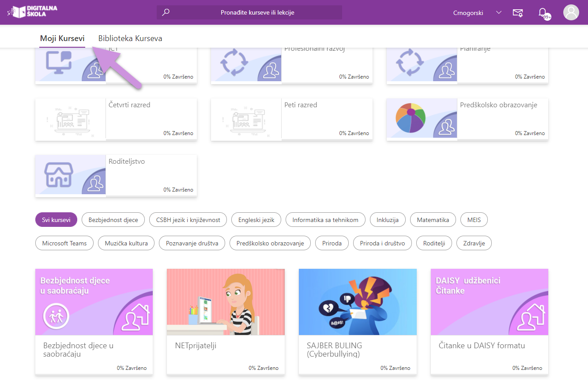Toggle the Matematika filter chip

(x=433, y=220)
